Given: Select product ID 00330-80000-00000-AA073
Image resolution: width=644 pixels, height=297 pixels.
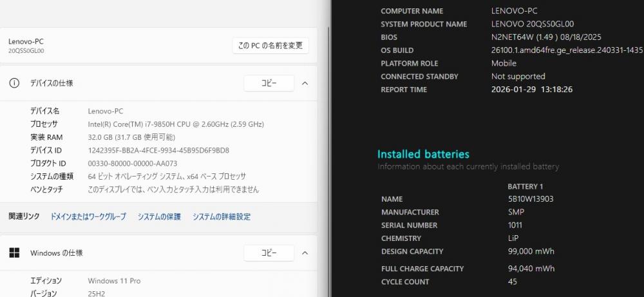Looking at the screenshot, I should coord(133,164).
